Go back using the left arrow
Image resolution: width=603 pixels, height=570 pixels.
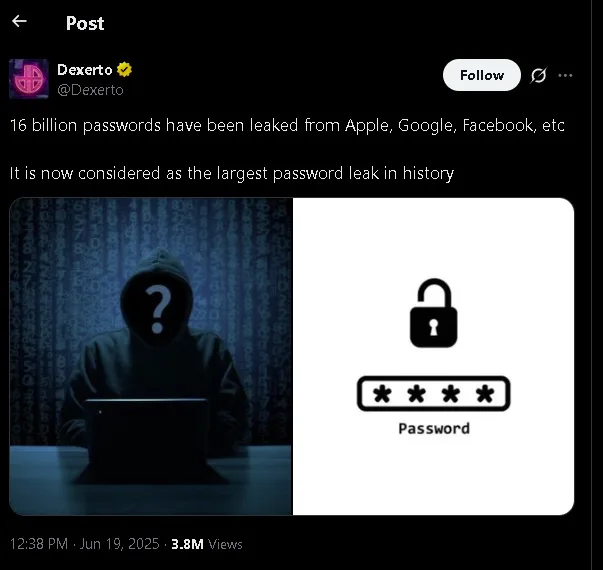click(x=19, y=21)
